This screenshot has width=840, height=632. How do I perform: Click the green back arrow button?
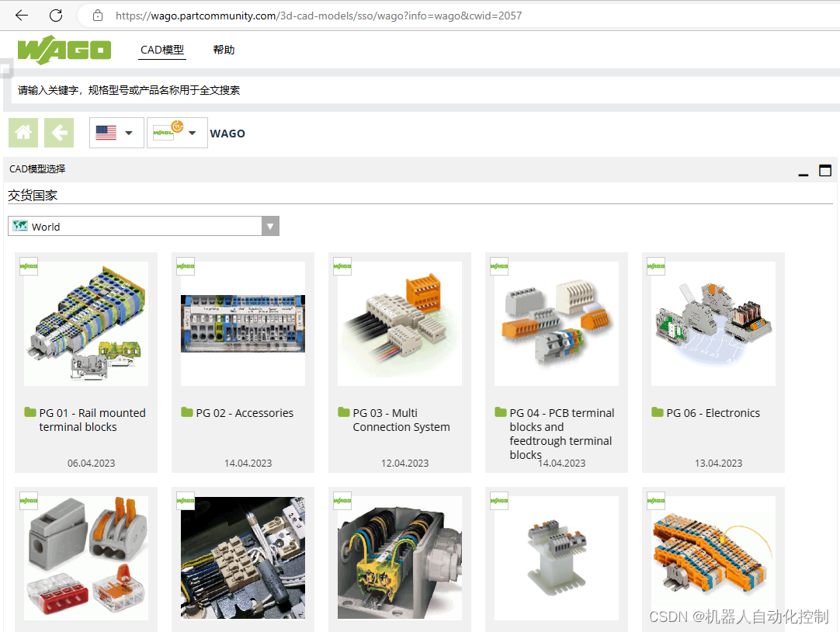[x=59, y=133]
